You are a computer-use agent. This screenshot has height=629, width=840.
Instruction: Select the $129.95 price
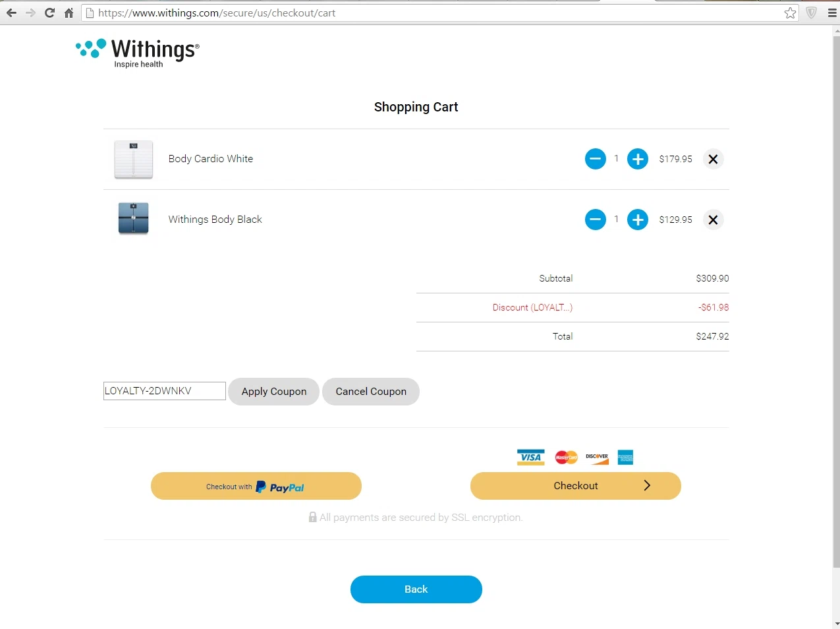click(x=676, y=220)
